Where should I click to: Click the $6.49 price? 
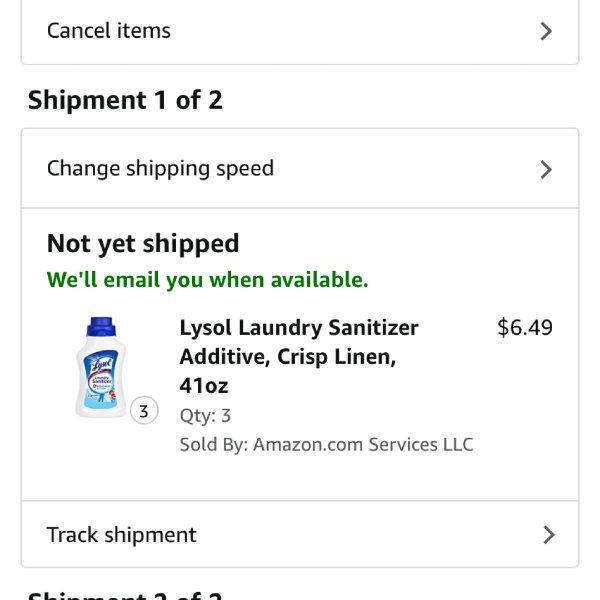[525, 328]
